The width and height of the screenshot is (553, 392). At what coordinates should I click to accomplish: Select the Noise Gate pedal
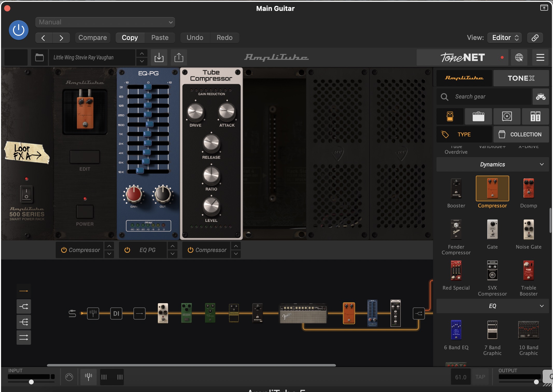(529, 230)
